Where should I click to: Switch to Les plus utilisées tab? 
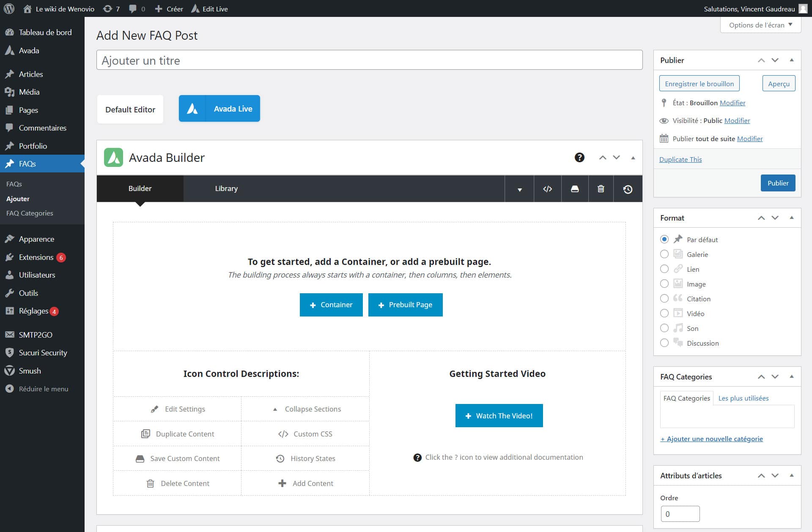[743, 398]
